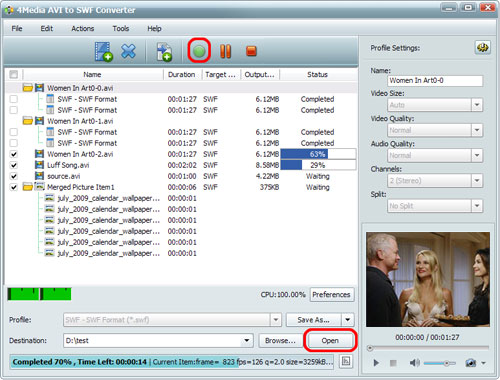Click Browse... for destination
Viewport: 500px width, 380px height.
280,341
